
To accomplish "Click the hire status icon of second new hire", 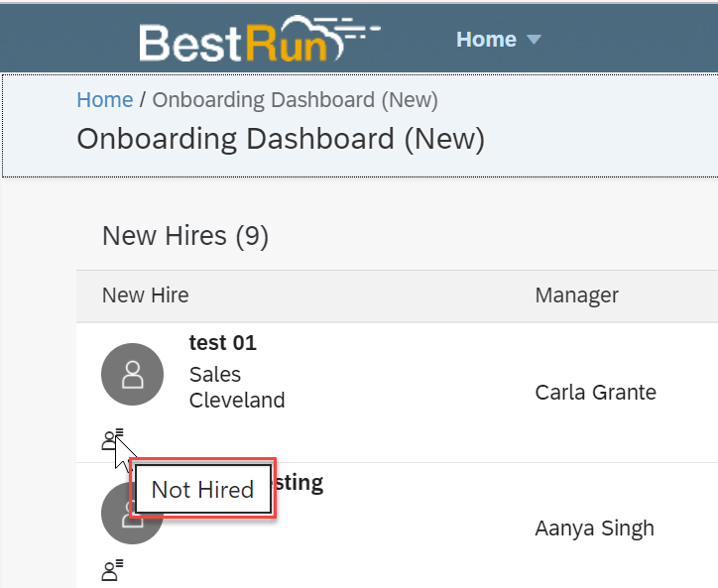I will click(x=112, y=570).
